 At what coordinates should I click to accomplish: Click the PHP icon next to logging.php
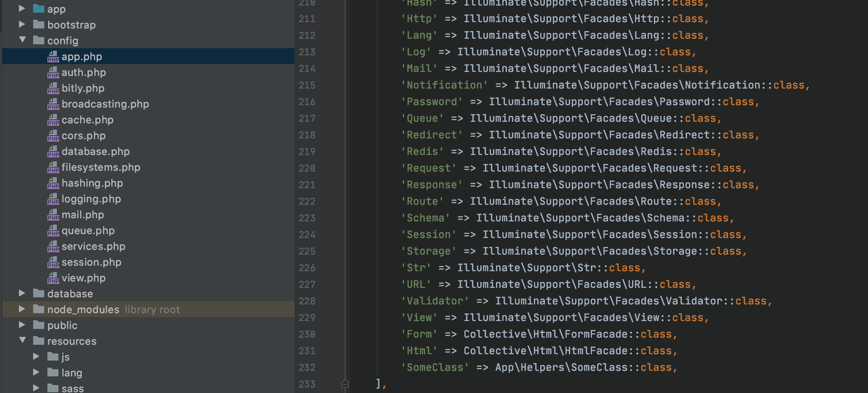(53, 199)
